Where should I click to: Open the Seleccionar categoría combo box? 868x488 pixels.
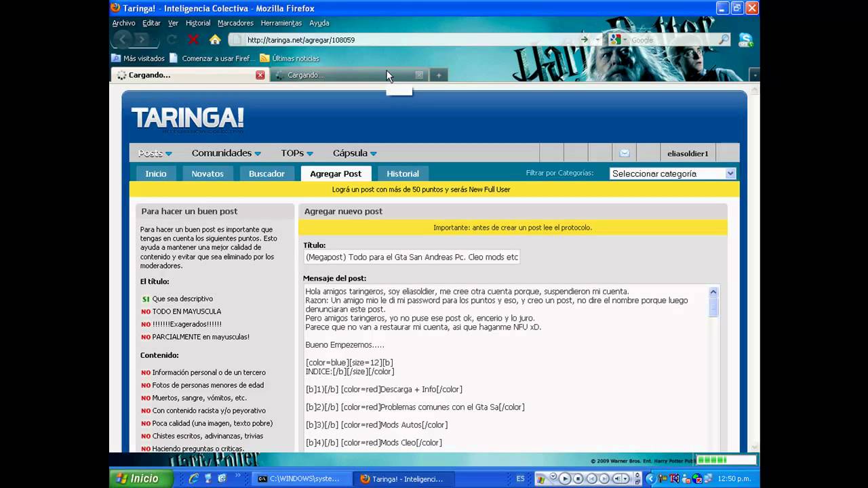pos(672,174)
